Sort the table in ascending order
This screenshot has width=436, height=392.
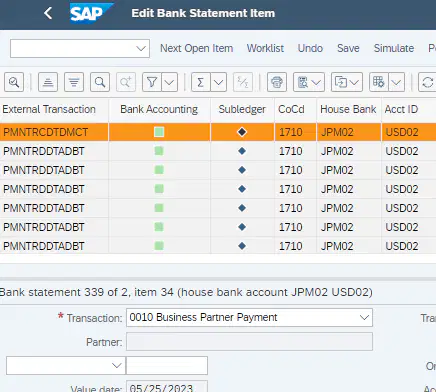click(48, 82)
